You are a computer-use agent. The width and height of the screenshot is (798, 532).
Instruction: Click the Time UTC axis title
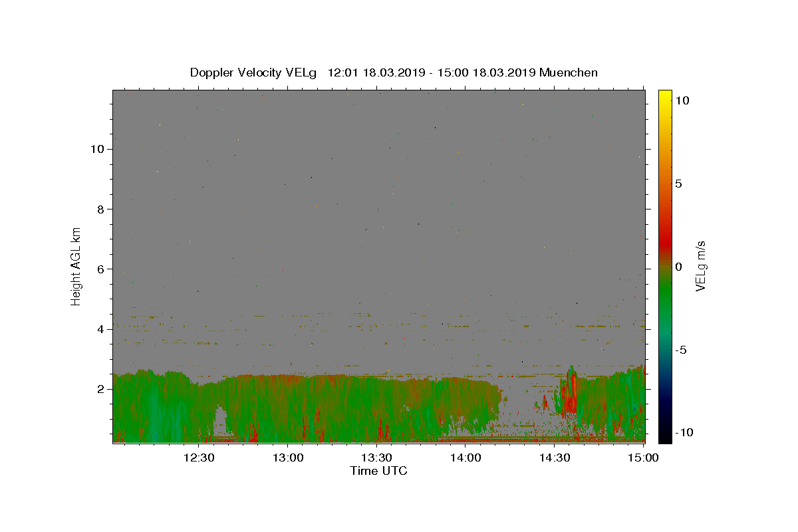pyautogui.click(x=378, y=471)
